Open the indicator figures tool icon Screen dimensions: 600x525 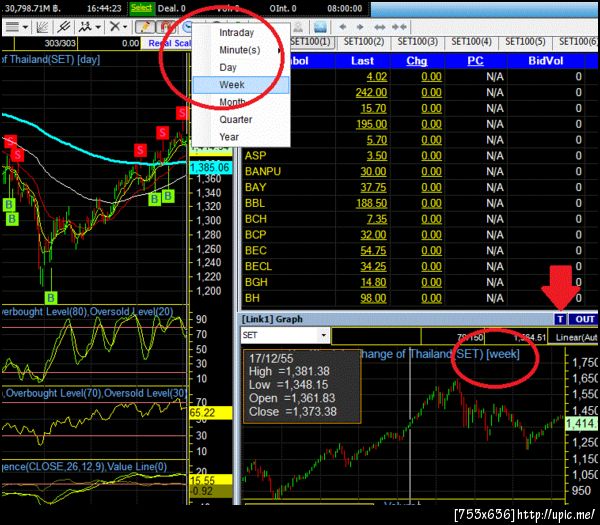tap(85, 27)
